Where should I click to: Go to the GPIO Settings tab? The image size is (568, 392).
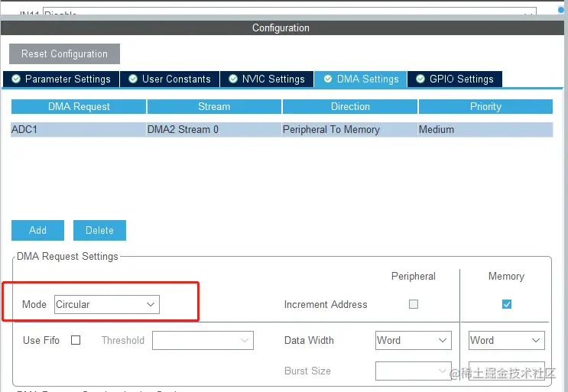click(455, 79)
